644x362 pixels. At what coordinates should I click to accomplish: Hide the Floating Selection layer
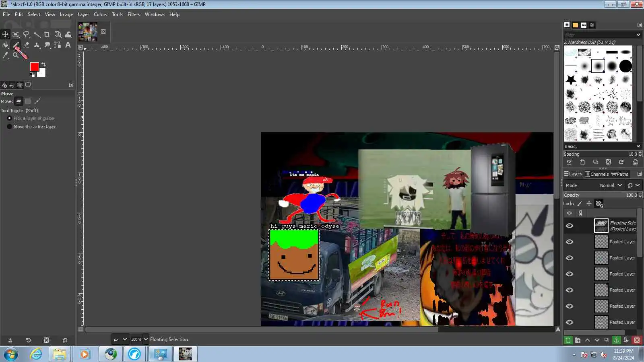coord(570,226)
